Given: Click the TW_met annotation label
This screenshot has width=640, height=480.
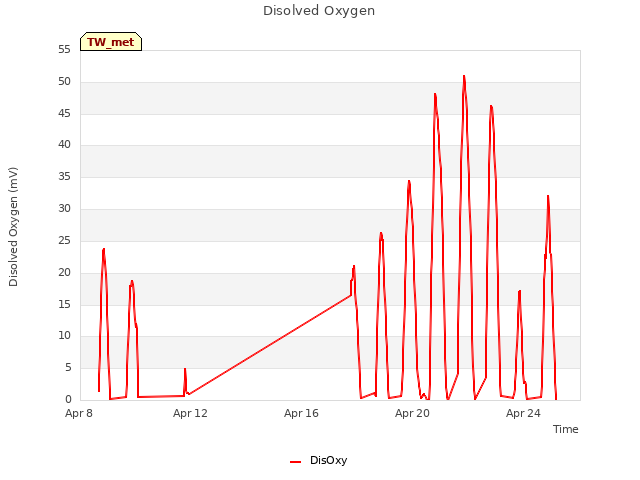Looking at the screenshot, I should click(x=111, y=42).
